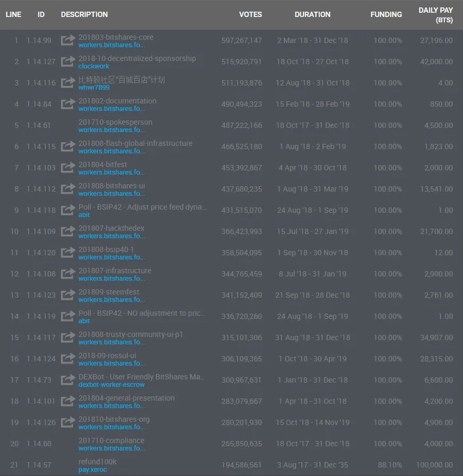463x476 pixels.
Task: Open external link icon for 201804-bitfest
Action: coord(68,168)
